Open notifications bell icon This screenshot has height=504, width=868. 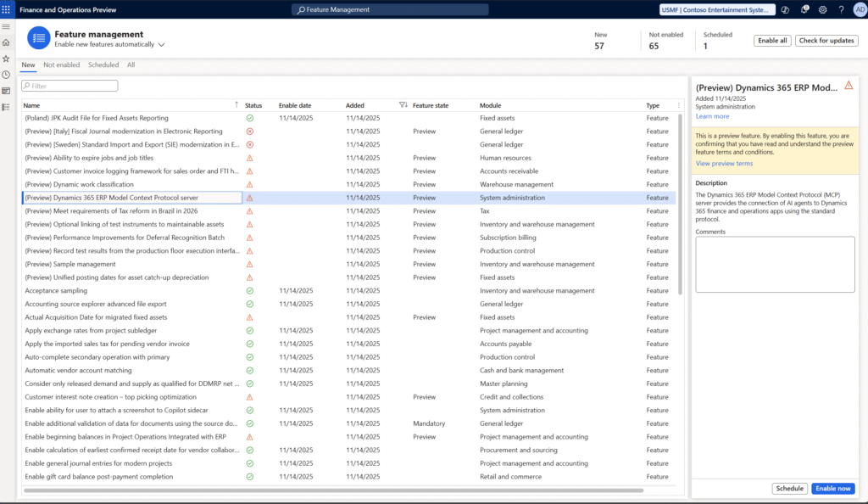pos(804,9)
